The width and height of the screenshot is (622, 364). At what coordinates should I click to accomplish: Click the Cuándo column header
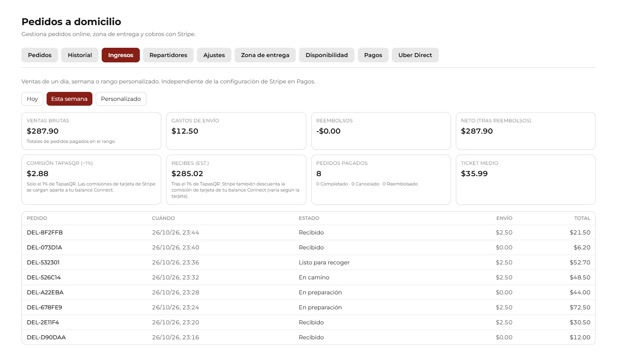163,218
